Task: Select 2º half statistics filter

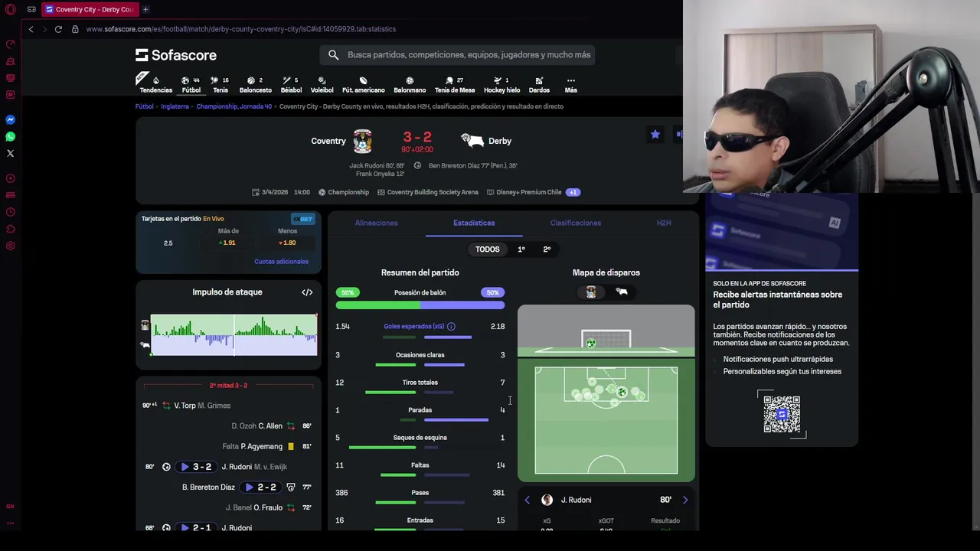Action: tap(547, 249)
